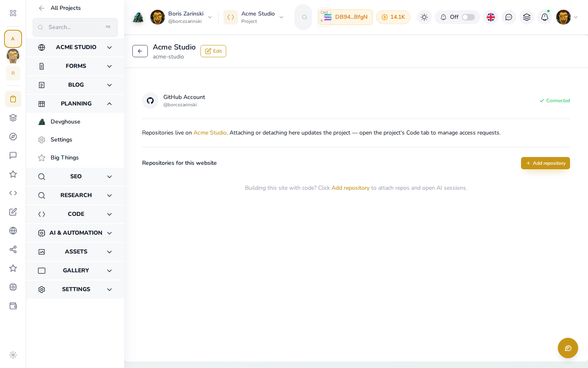Follow the Acme Studio link in description
The image size is (588, 368).
pos(210,133)
